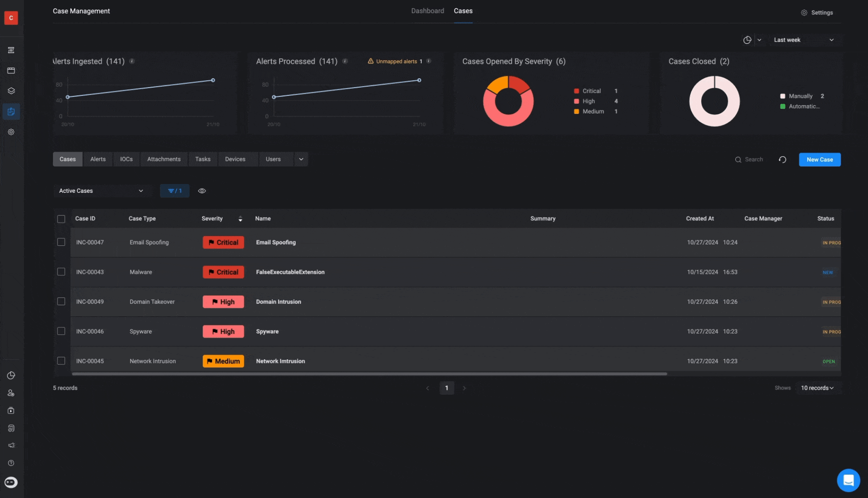Click the info icon beside Alerts Ingested
This screenshot has width=868, height=498.
[x=132, y=61]
